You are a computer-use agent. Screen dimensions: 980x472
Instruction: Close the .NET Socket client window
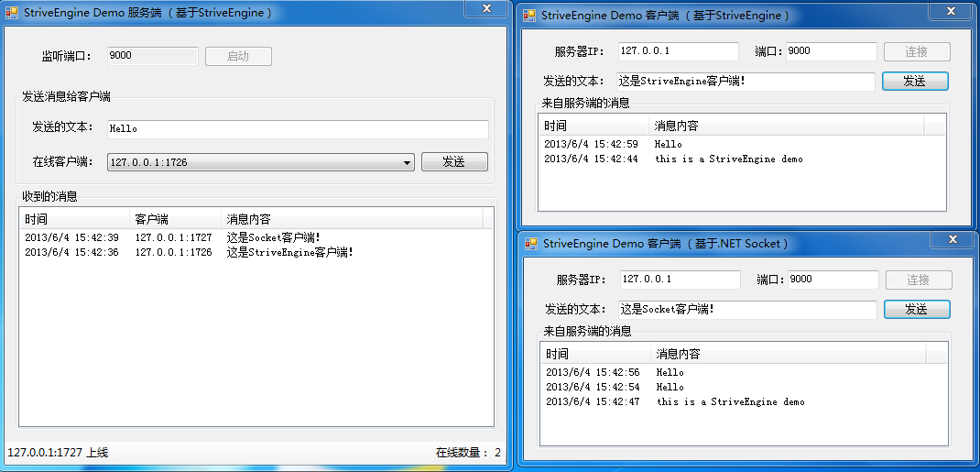click(x=953, y=239)
